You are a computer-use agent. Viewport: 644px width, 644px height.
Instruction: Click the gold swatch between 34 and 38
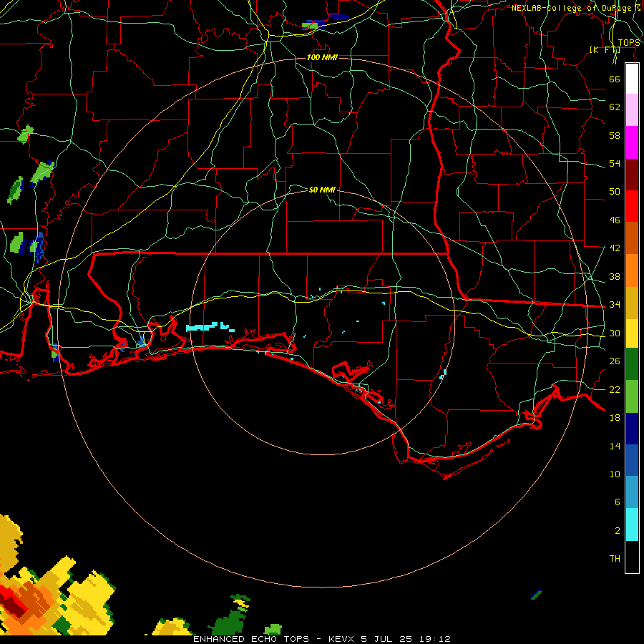632,303
